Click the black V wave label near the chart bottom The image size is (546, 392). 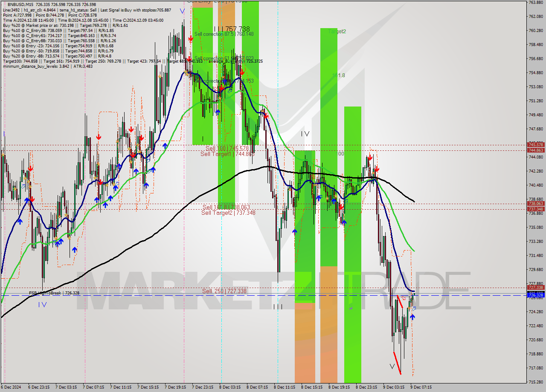point(392,366)
